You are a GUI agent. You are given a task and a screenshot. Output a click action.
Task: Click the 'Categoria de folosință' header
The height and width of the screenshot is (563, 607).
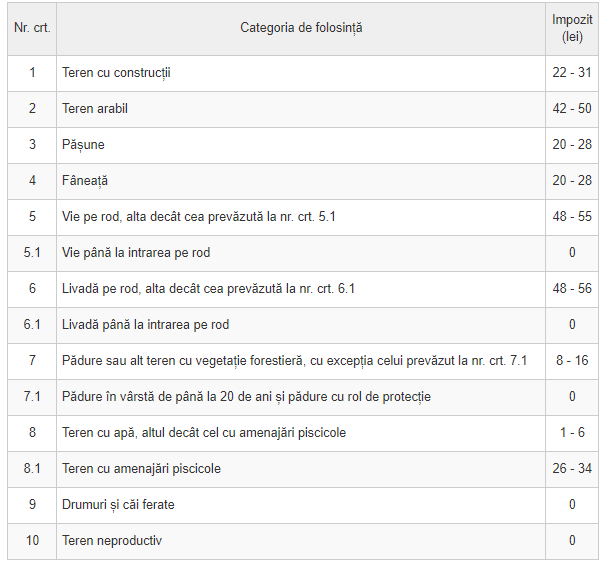coord(301,28)
